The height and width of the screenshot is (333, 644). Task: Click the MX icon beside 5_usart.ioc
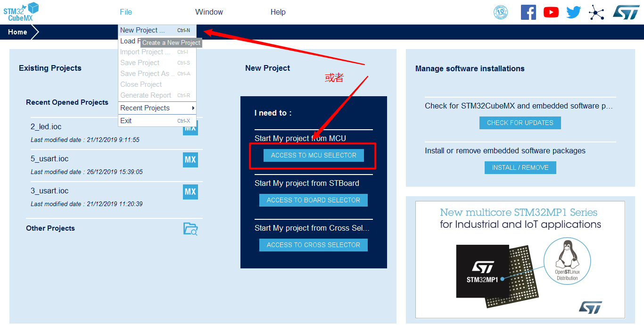[190, 160]
